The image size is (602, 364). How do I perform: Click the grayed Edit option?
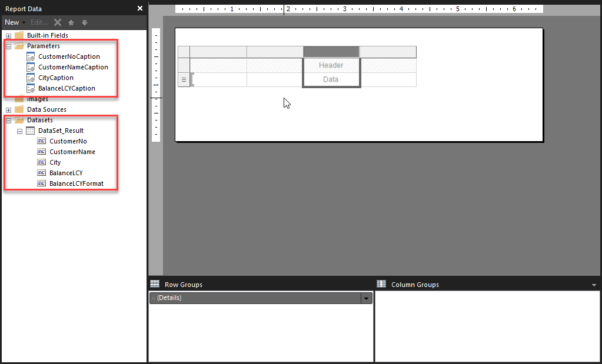[x=38, y=22]
